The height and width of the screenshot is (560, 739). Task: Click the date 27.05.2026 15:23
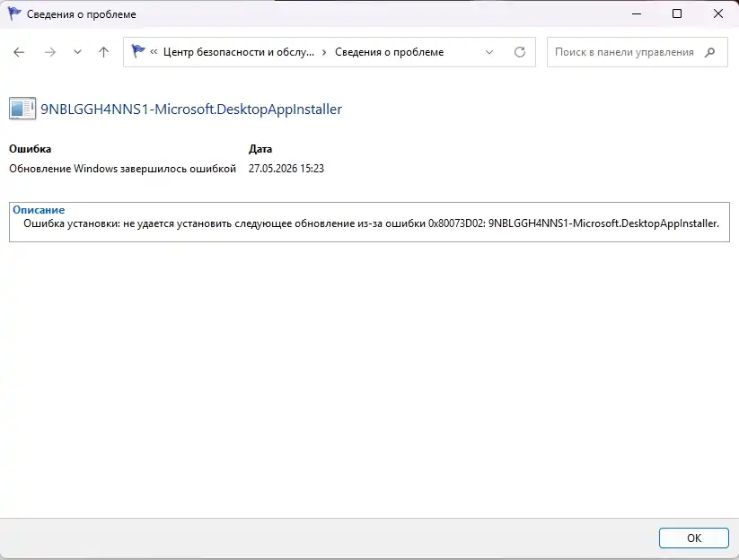click(x=286, y=169)
